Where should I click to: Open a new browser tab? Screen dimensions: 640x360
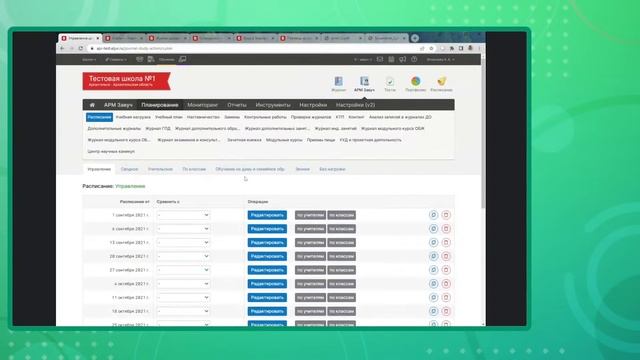(415, 38)
